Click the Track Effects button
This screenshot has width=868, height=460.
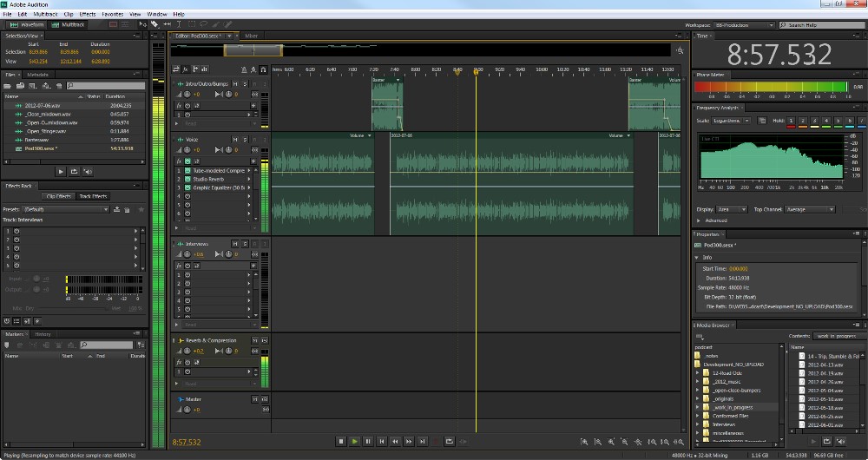pos(93,196)
